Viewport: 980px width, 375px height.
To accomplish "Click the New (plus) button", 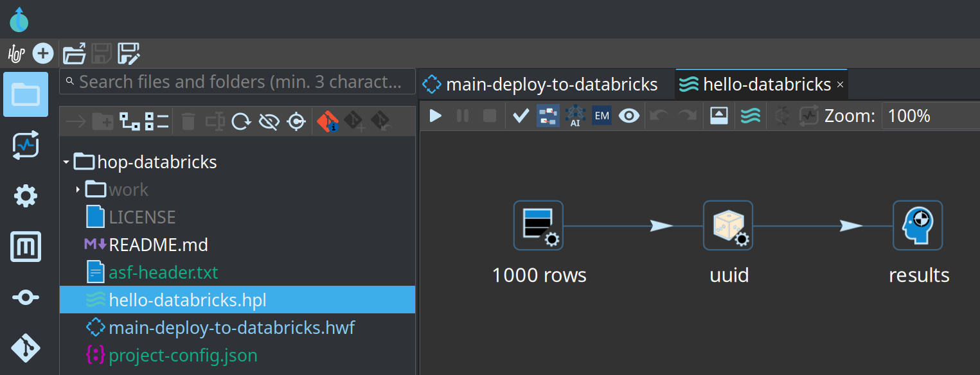I will (43, 53).
